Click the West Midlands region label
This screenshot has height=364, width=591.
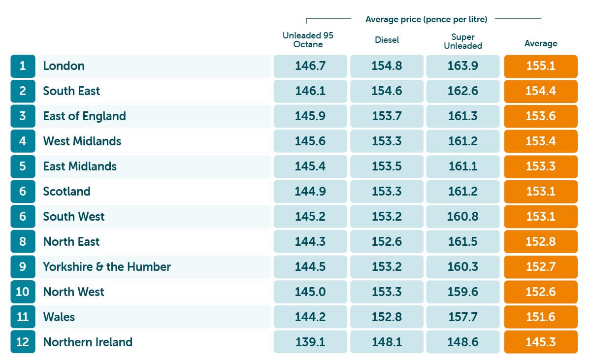[82, 141]
